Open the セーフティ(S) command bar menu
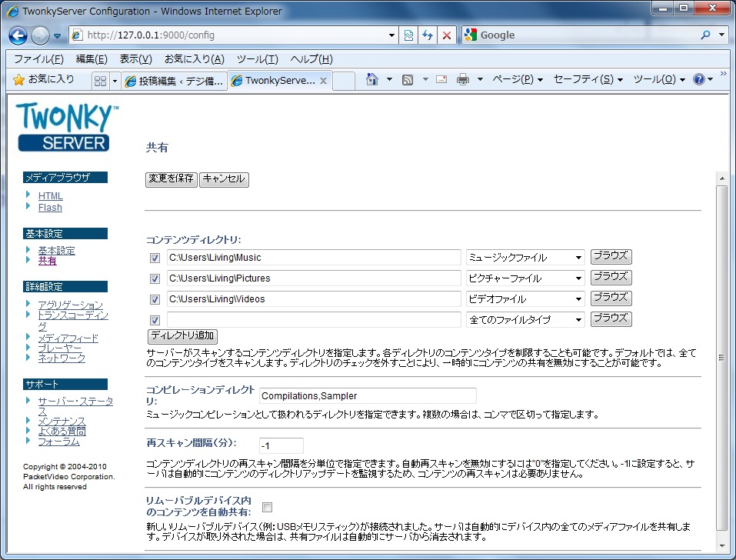 (588, 79)
